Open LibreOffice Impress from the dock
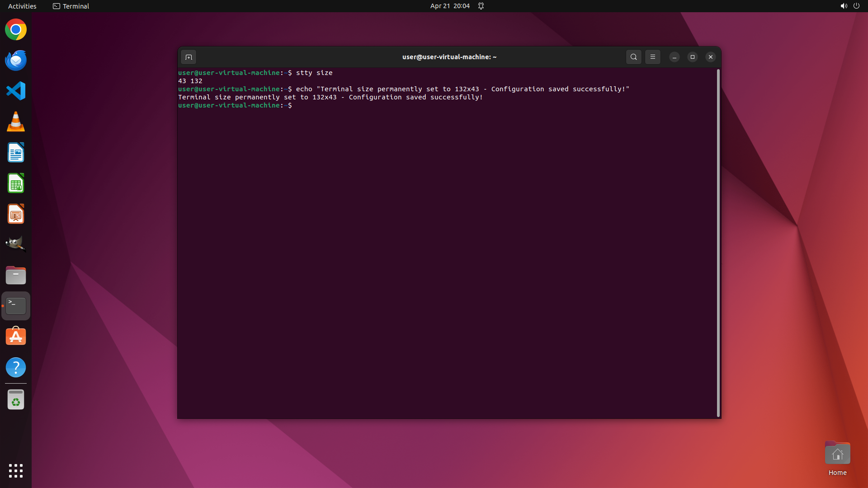 pos(16,214)
